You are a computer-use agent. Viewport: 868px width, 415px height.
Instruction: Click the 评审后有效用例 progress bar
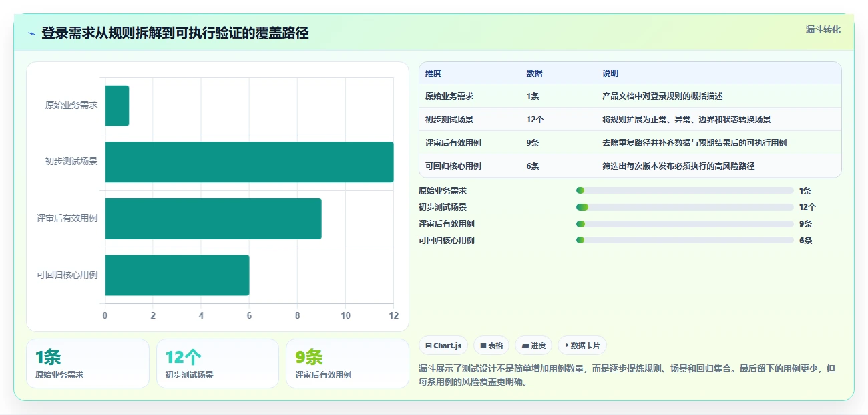685,224
